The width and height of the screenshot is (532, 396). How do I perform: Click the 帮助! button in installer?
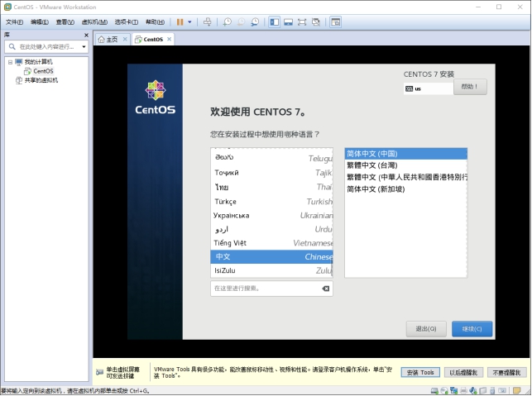(470, 87)
